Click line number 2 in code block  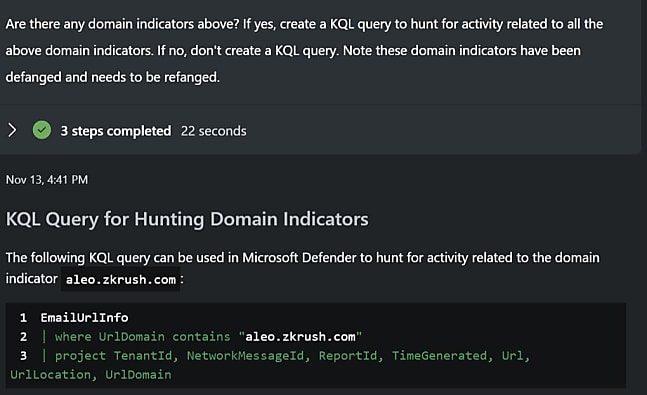pos(24,336)
